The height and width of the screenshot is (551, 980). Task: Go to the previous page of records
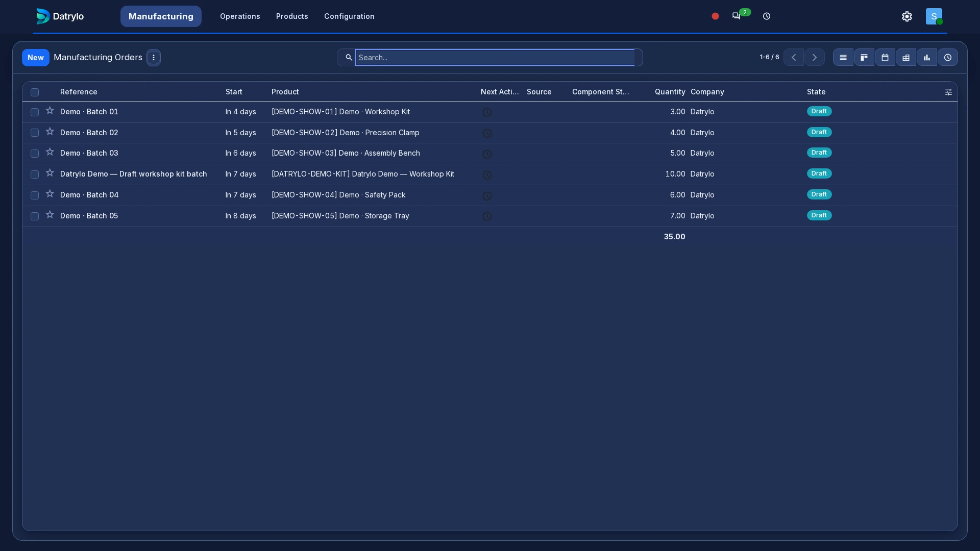794,58
